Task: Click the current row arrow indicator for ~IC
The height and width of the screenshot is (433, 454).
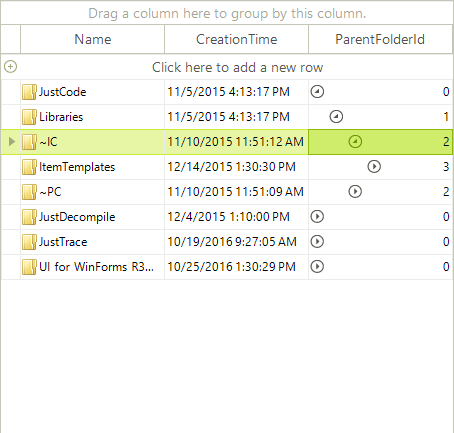Action: pyautogui.click(x=12, y=142)
